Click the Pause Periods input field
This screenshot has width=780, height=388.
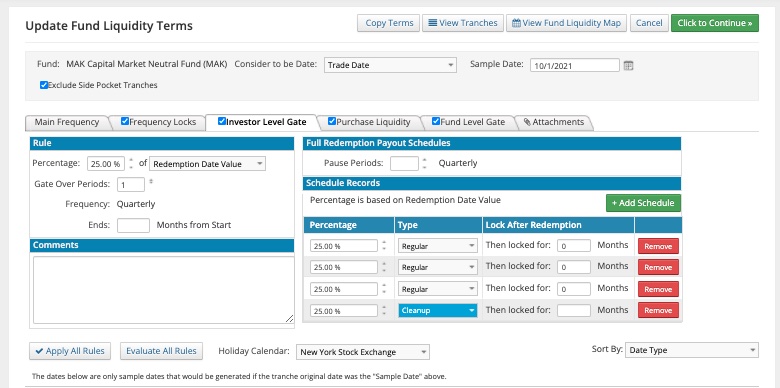(x=404, y=163)
